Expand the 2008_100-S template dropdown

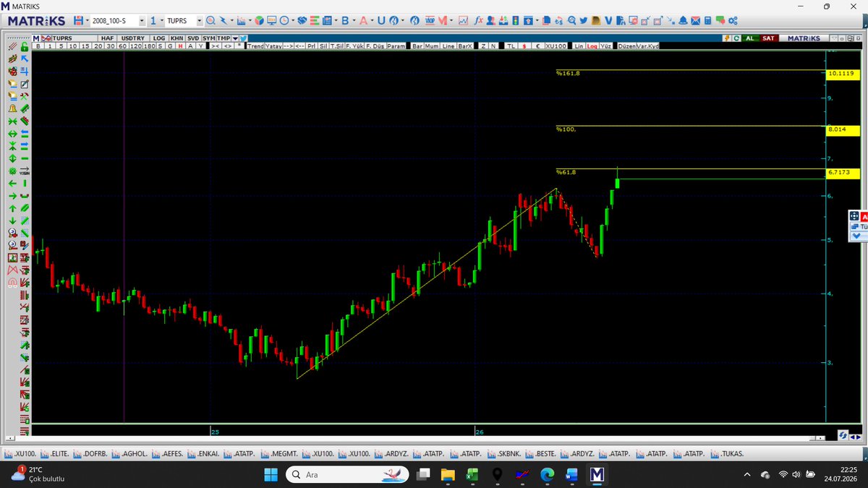[x=142, y=22]
